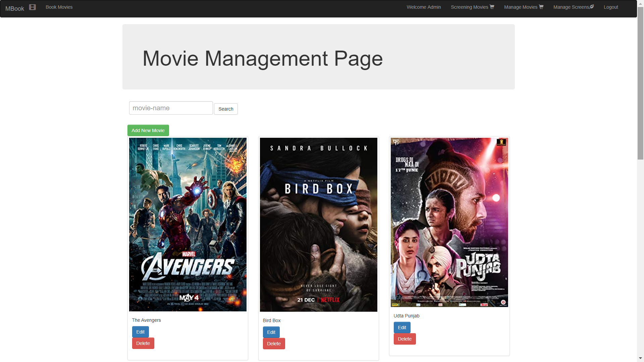Click the film strip icon beside MBook
Image resolution: width=644 pixels, height=362 pixels.
tap(33, 7)
